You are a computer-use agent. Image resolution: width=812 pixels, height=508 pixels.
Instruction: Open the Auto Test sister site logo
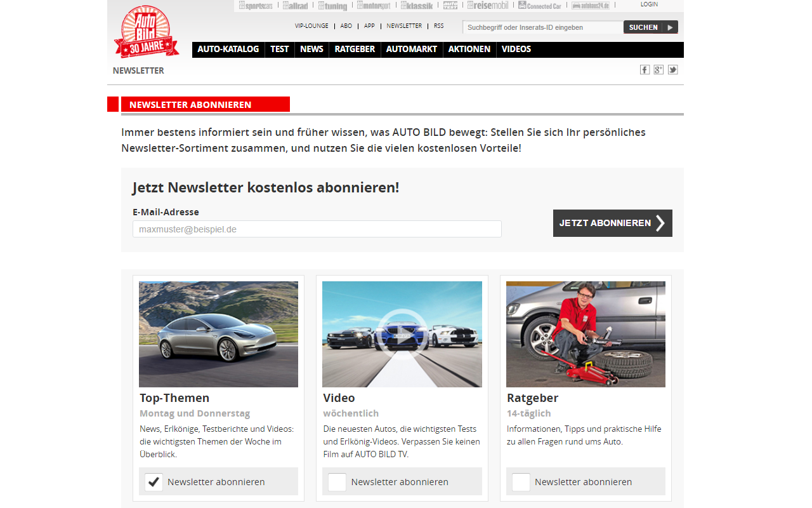pos(450,6)
